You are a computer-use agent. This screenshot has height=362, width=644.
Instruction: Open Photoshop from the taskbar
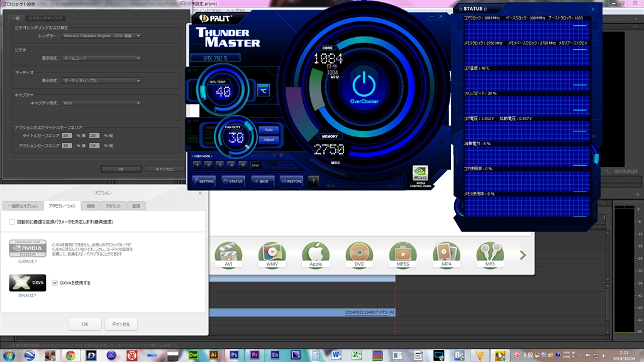tap(234, 356)
